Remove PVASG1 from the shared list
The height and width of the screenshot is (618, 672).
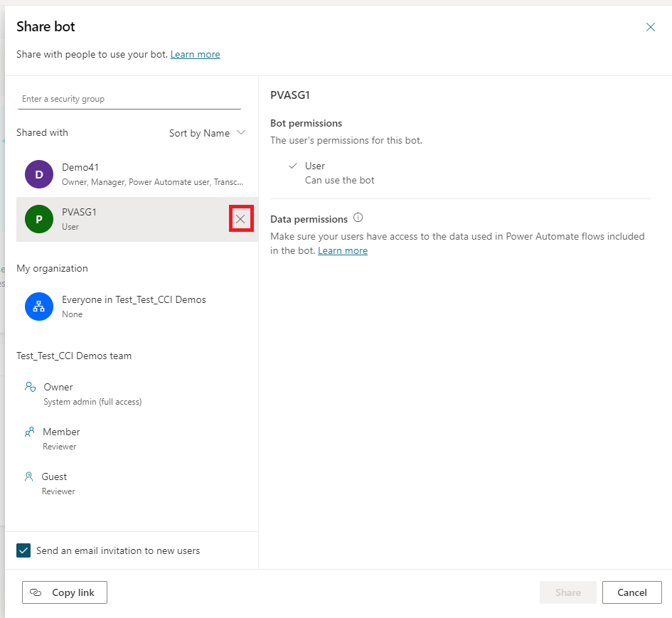click(240, 219)
